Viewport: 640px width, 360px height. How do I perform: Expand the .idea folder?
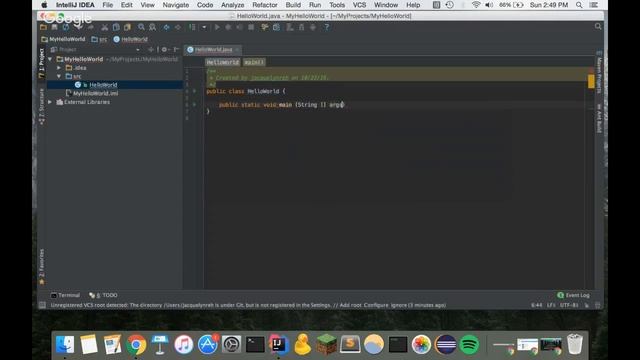tap(59, 68)
